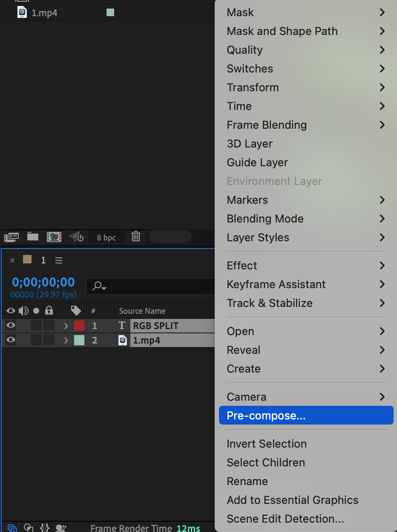Open the timeline panel menu icon
Viewport: 397px width, 532px height.
point(59,260)
